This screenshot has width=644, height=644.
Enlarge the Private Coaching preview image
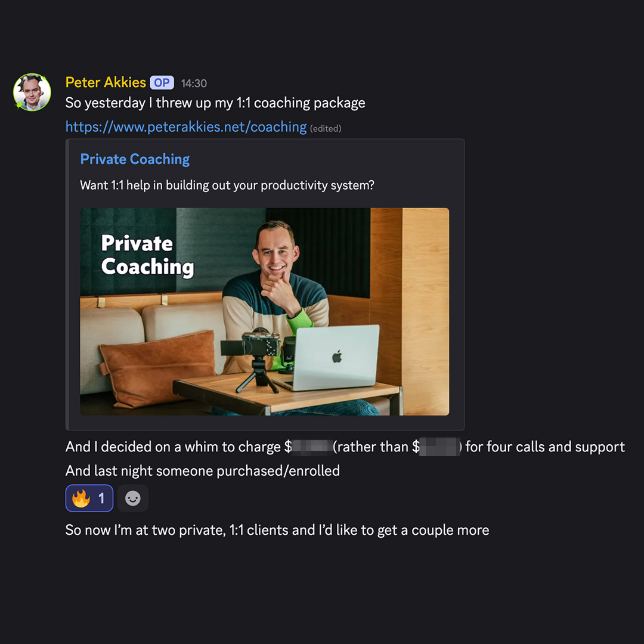(265, 312)
